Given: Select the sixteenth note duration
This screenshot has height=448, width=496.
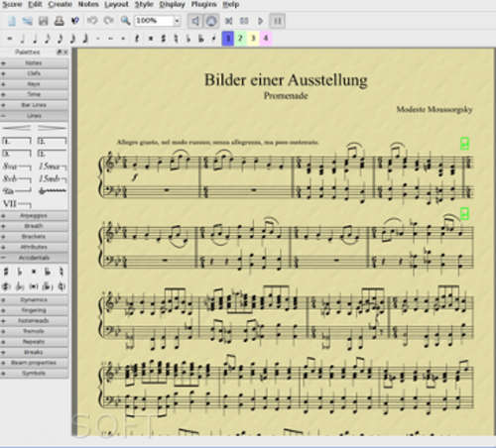Looking at the screenshot, I should 60,39.
